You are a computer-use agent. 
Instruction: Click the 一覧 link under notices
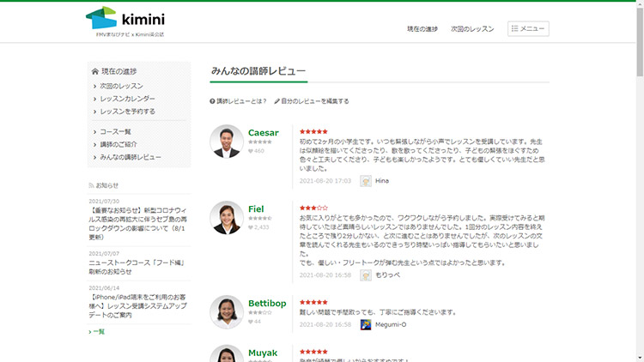click(97, 332)
